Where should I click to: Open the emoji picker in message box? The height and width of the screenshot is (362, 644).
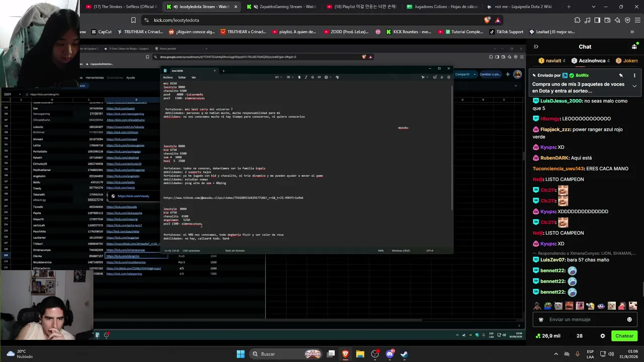click(x=629, y=319)
